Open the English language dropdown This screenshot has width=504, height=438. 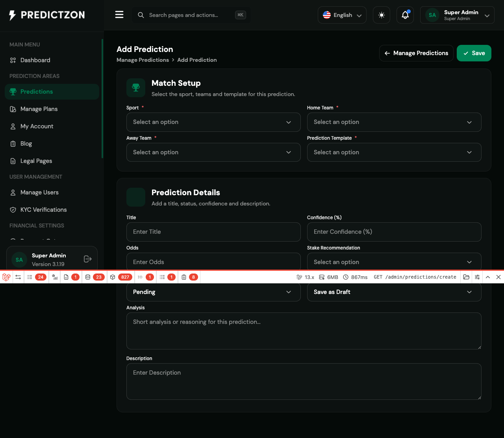pyautogui.click(x=342, y=15)
